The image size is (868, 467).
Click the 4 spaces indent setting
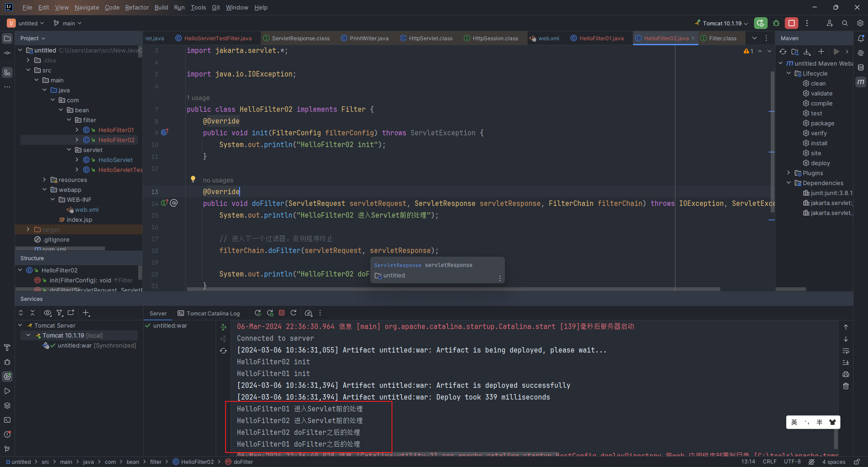coord(834,462)
